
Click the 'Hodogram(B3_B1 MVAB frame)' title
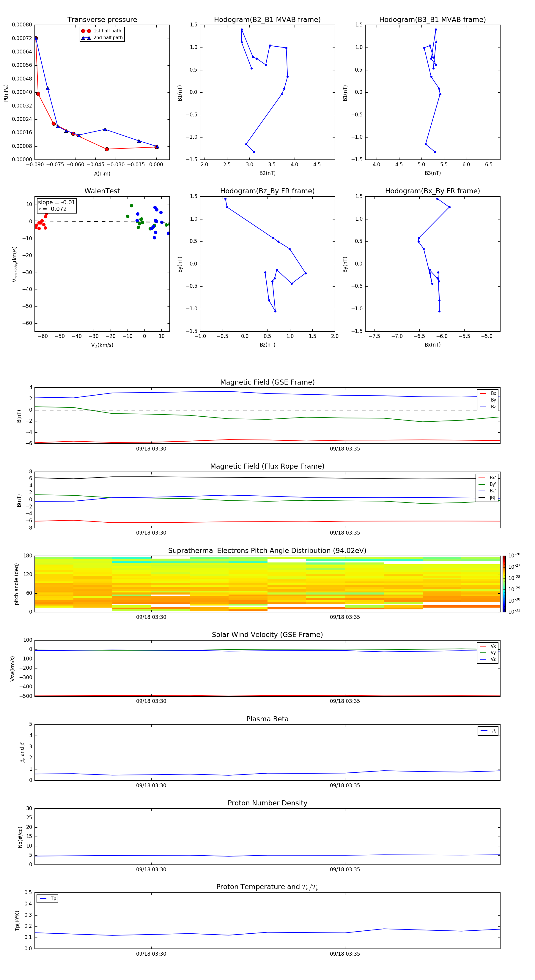click(432, 20)
